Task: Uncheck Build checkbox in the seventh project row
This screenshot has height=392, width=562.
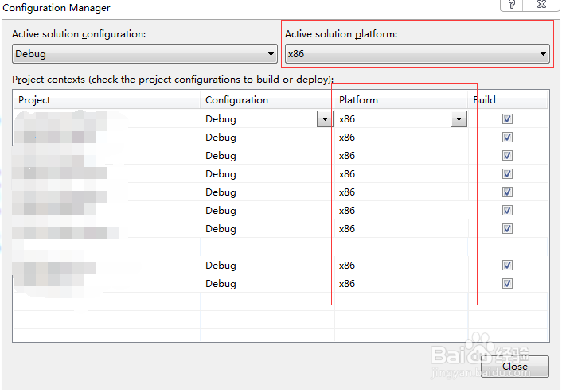Action: point(507,228)
